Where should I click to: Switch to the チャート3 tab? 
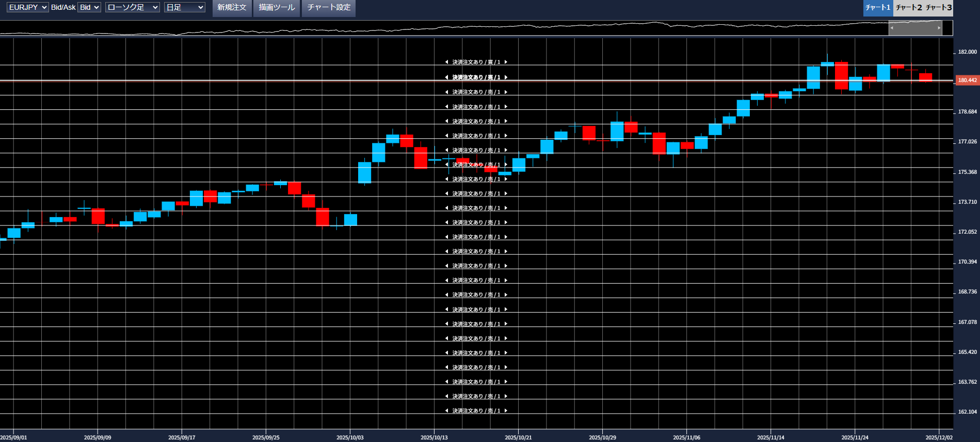(x=939, y=7)
